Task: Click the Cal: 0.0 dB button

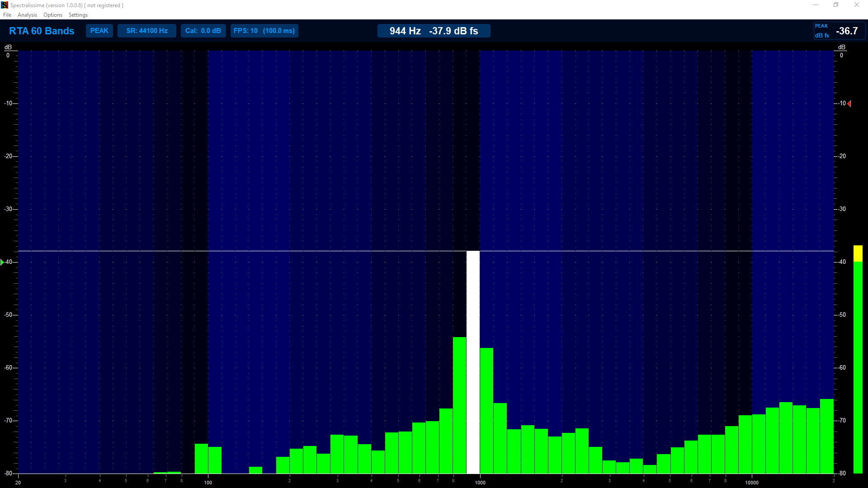Action: click(203, 31)
